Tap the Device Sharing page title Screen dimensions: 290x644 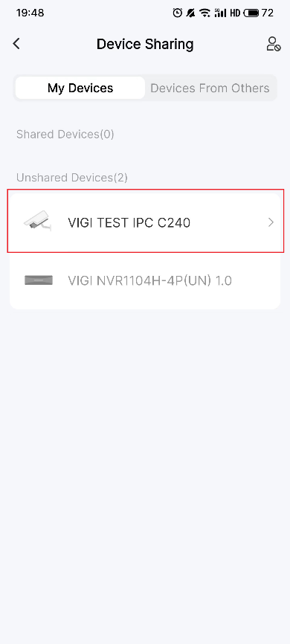pos(145,44)
